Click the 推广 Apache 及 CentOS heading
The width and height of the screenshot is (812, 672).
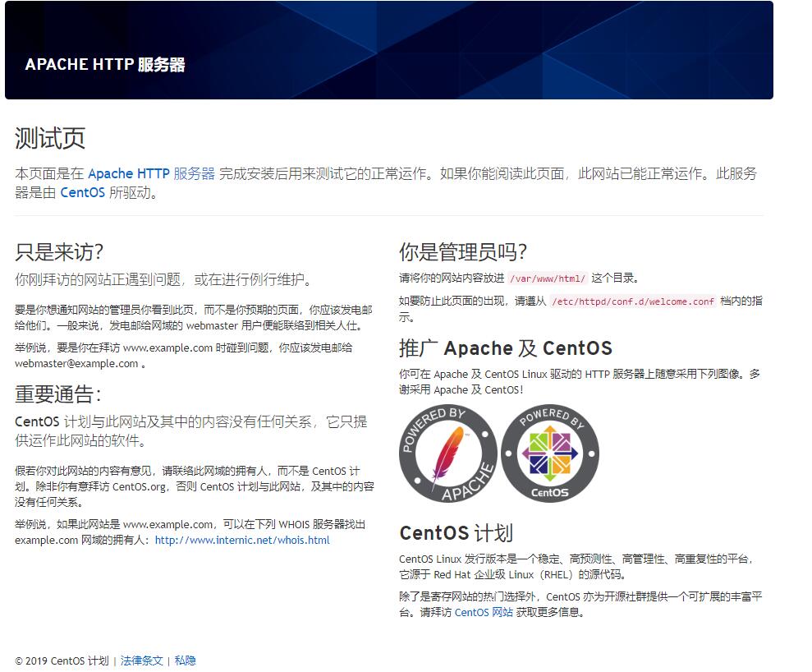tap(506, 348)
